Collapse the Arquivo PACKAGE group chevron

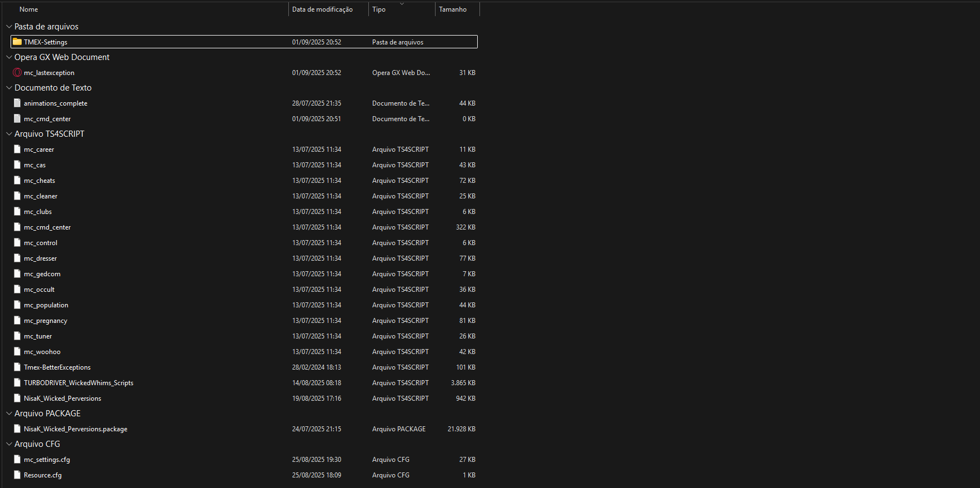pyautogui.click(x=9, y=413)
